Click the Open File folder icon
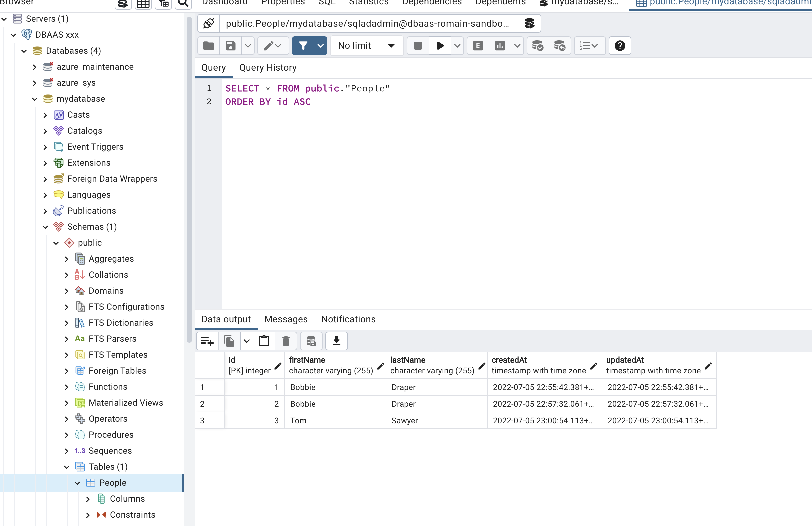Viewport: 812px width, 526px height. click(208, 46)
